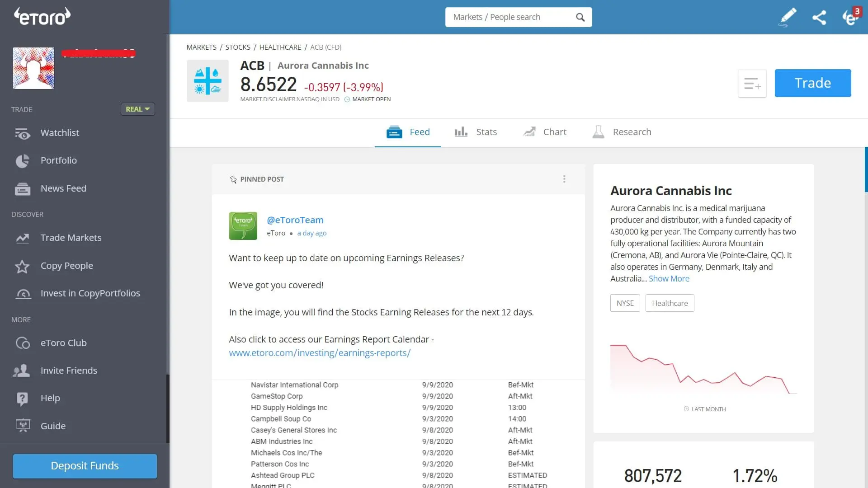This screenshot has width=868, height=488.
Task: Open the Help menu item
Action: coord(50,398)
